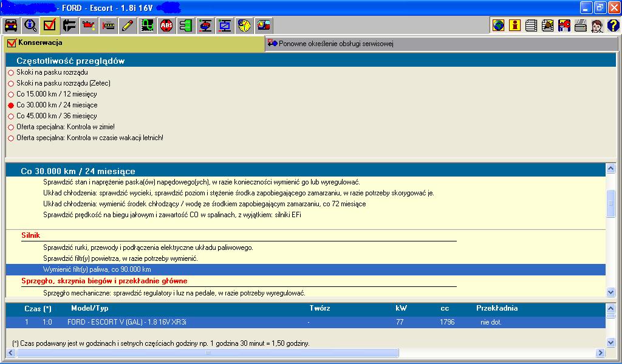The width and height of the screenshot is (622, 364).
Task: Select the pencil tool icon
Action: pyautogui.click(x=128, y=25)
